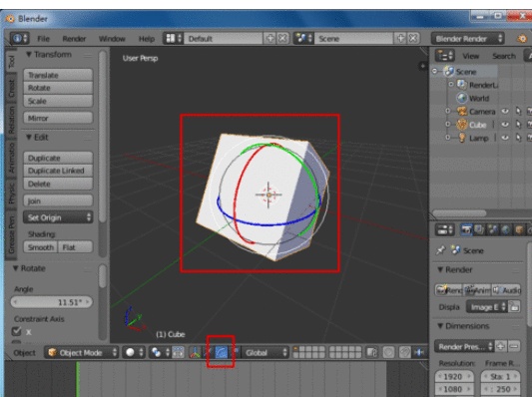Open the Global orientation dropdown

pyautogui.click(x=266, y=352)
